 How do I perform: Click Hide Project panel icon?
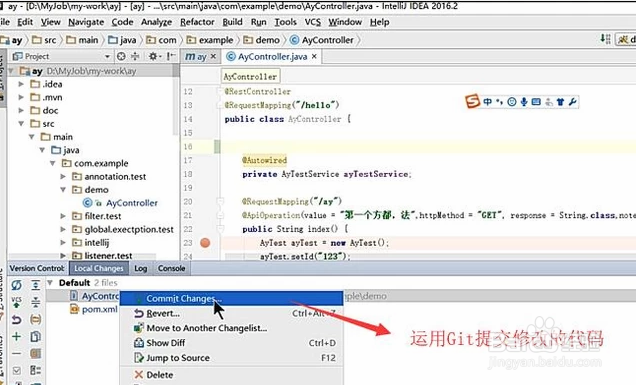[171, 56]
